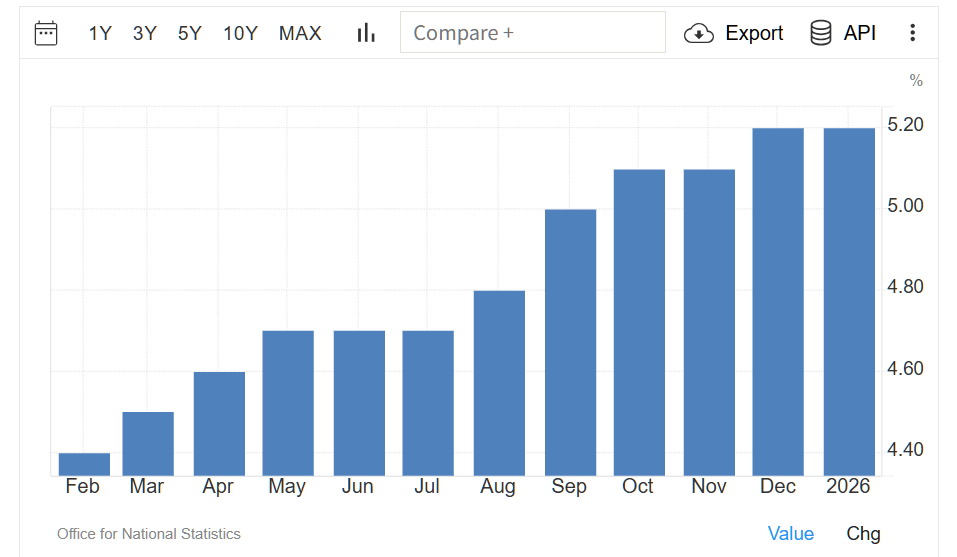Select the 1Y time range
The image size is (957, 557).
(100, 33)
